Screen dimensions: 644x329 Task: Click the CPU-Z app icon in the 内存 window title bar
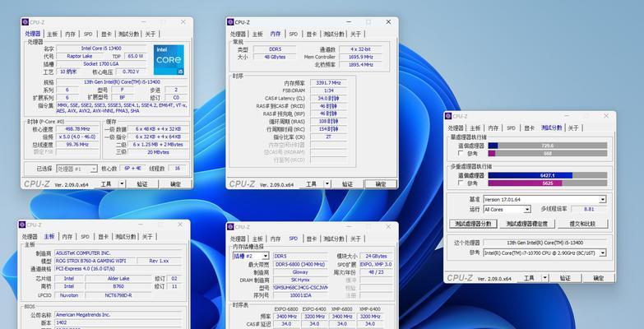point(230,21)
